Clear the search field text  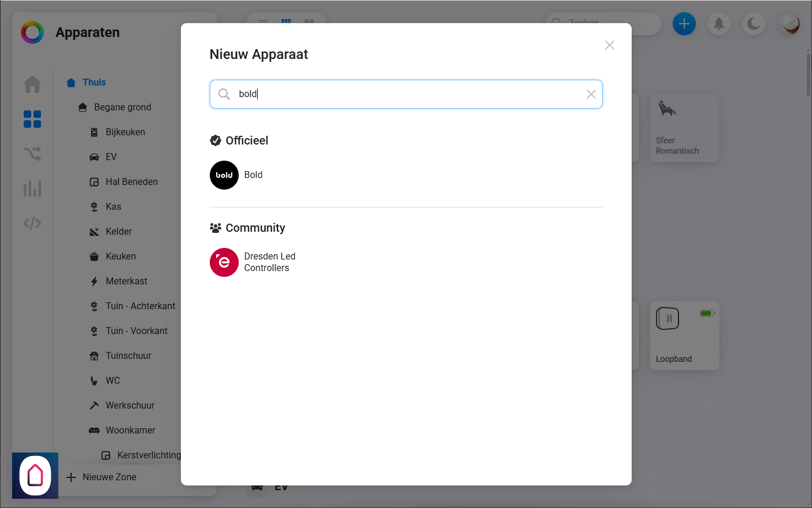click(x=591, y=94)
